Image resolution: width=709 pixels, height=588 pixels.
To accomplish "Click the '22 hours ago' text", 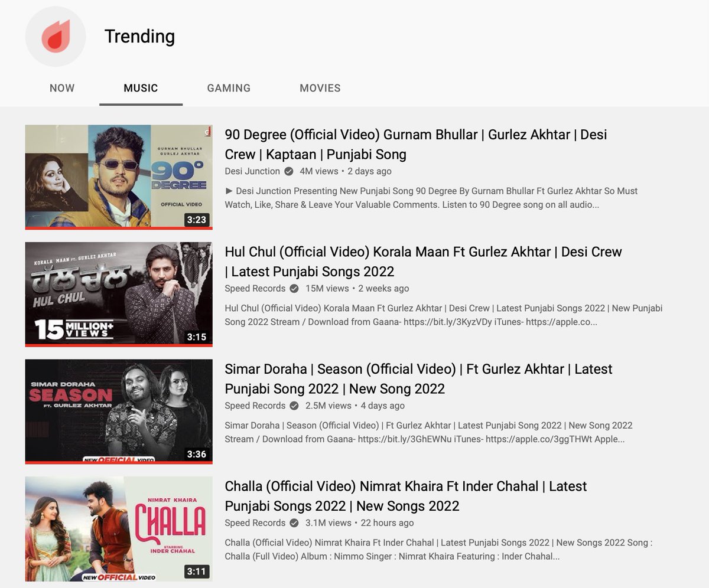I will [x=387, y=523].
